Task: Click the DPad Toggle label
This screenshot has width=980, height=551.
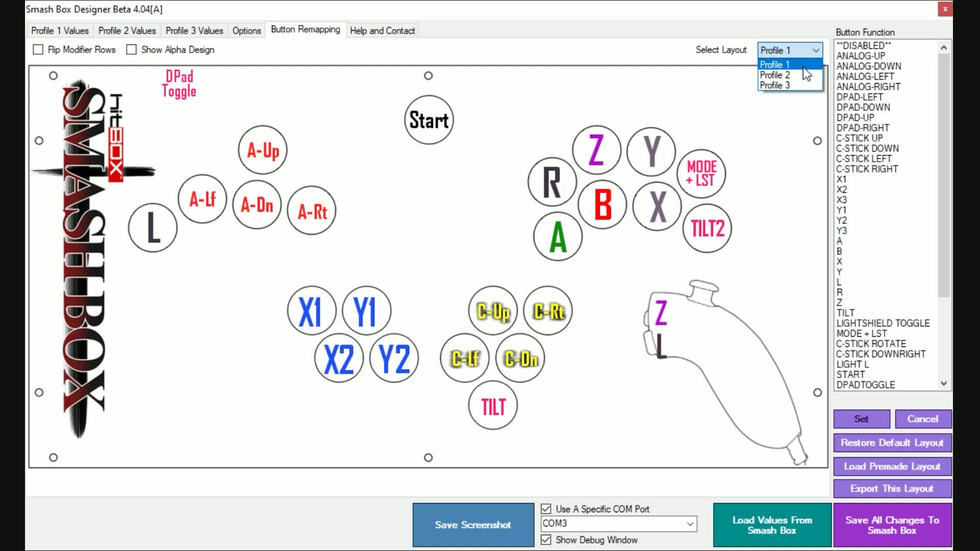Action: [179, 84]
